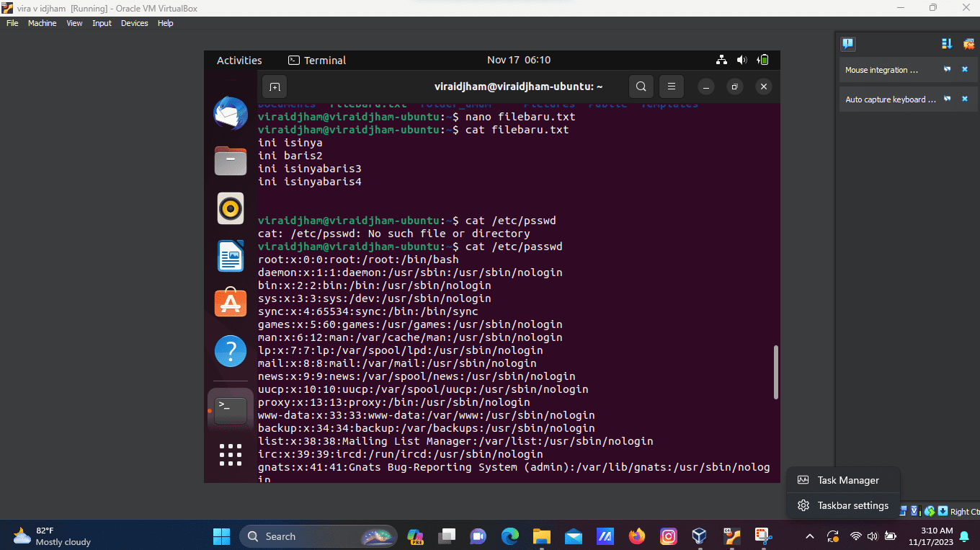Open Task View on the taskbar
The height and width of the screenshot is (550, 980).
pyautogui.click(x=447, y=536)
